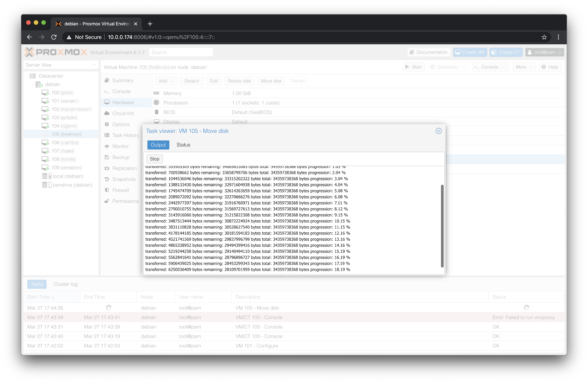588x383 pixels.
Task: Click the browser back arrow
Action: pos(29,37)
